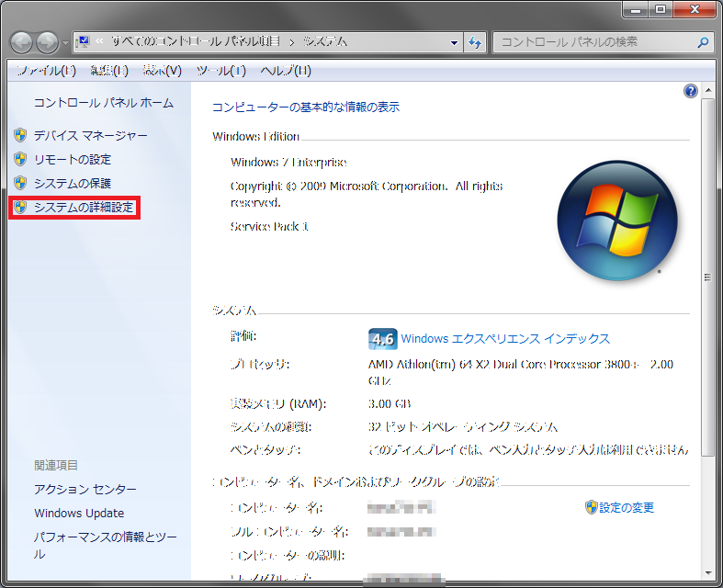
Task: Click the computer icon in address bar
Action: coord(84,42)
